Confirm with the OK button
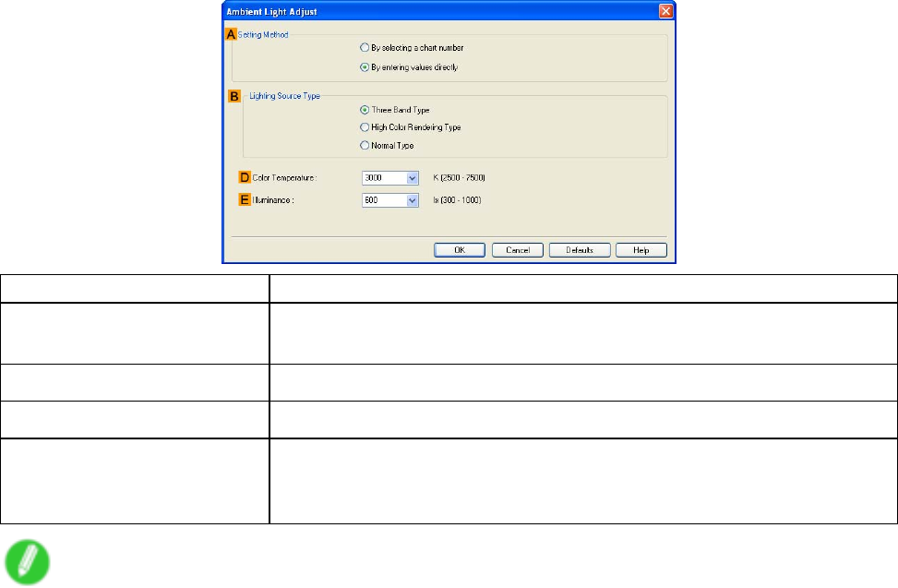Image resolution: width=898 pixels, height=588 pixels. pyautogui.click(x=460, y=250)
